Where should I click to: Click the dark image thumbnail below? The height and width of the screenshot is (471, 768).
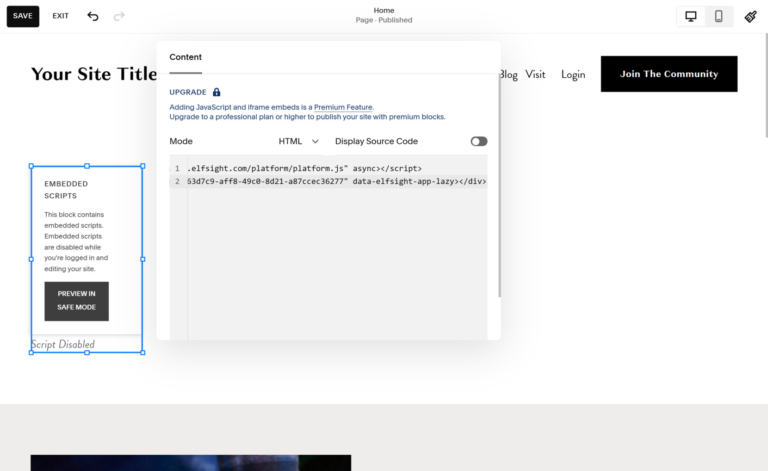click(x=191, y=463)
